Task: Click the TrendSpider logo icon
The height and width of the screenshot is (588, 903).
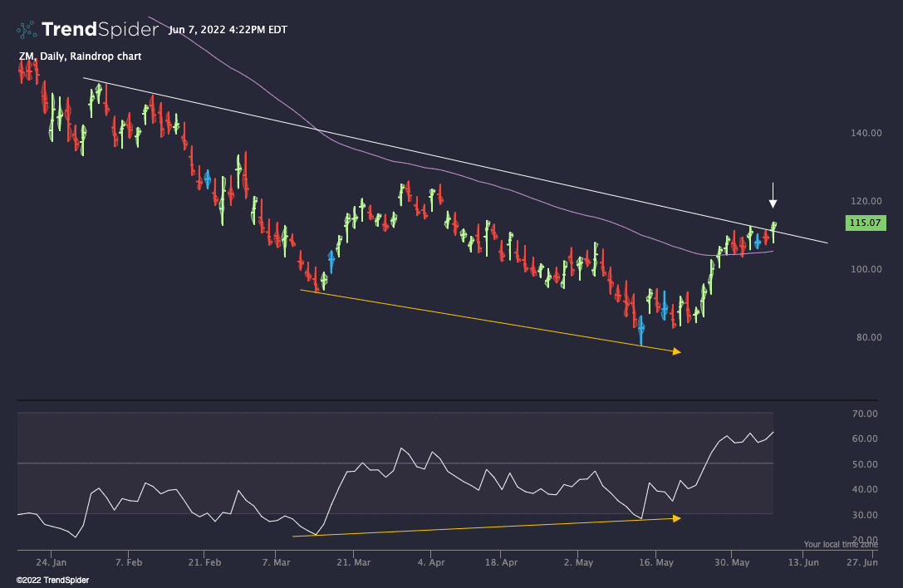Action: [x=24, y=28]
